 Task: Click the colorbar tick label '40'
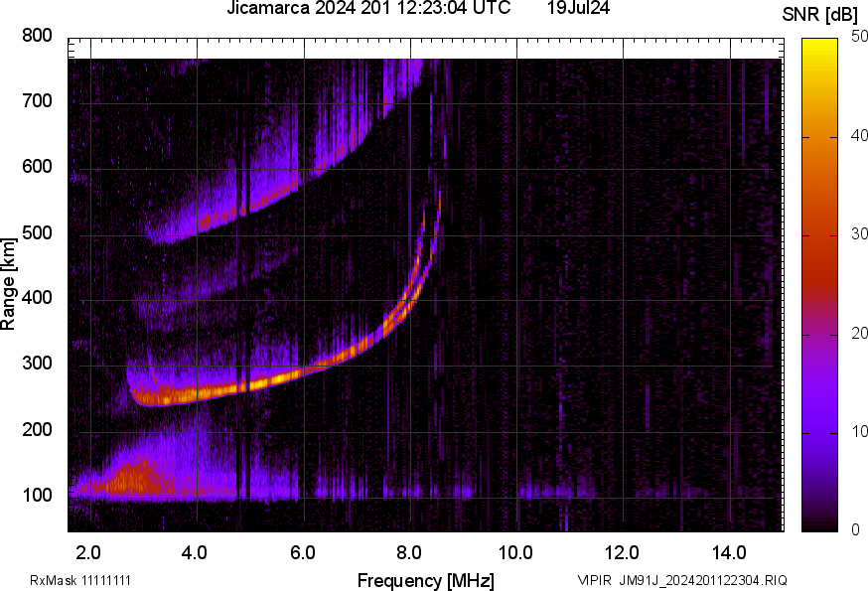pyautogui.click(x=859, y=135)
